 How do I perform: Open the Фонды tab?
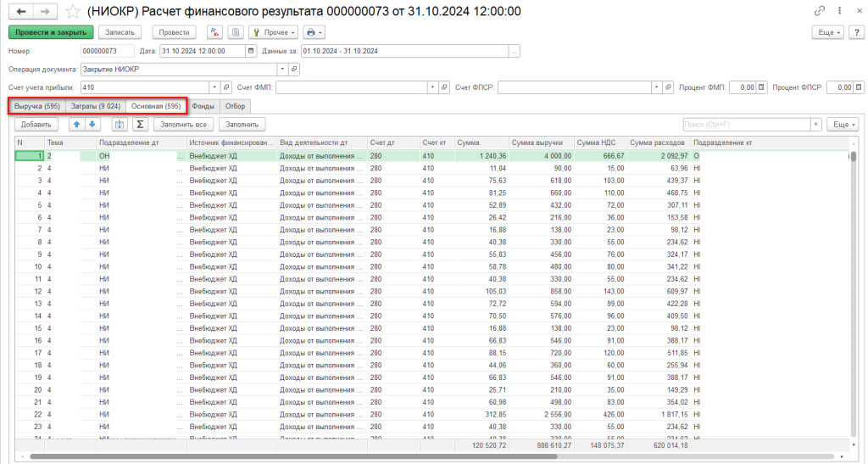pos(203,106)
